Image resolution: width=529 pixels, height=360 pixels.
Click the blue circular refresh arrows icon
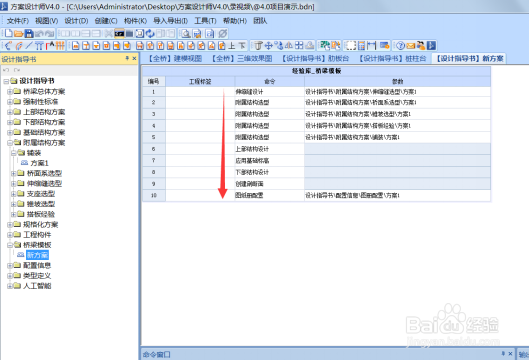click(x=150, y=33)
